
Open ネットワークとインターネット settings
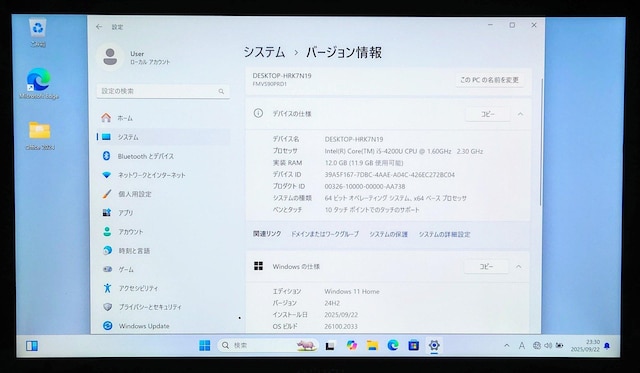164,175
